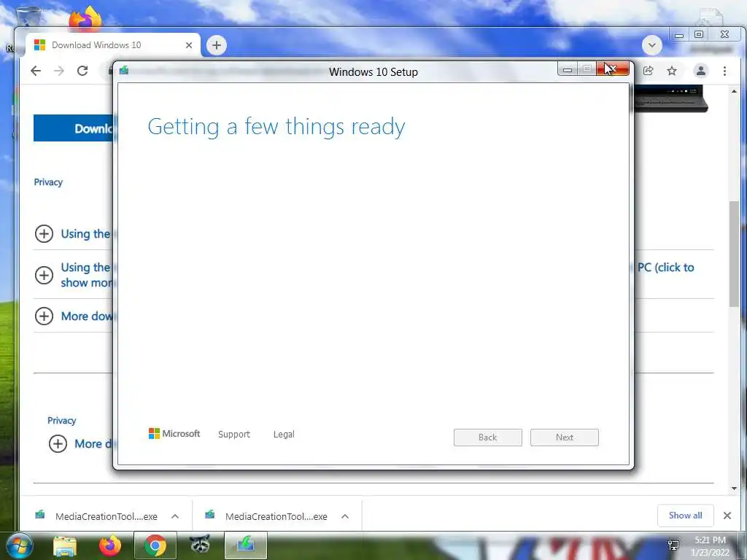Screen dimensions: 747x560
Task: Open the Firefox desktop shortcut
Action: pos(86,18)
